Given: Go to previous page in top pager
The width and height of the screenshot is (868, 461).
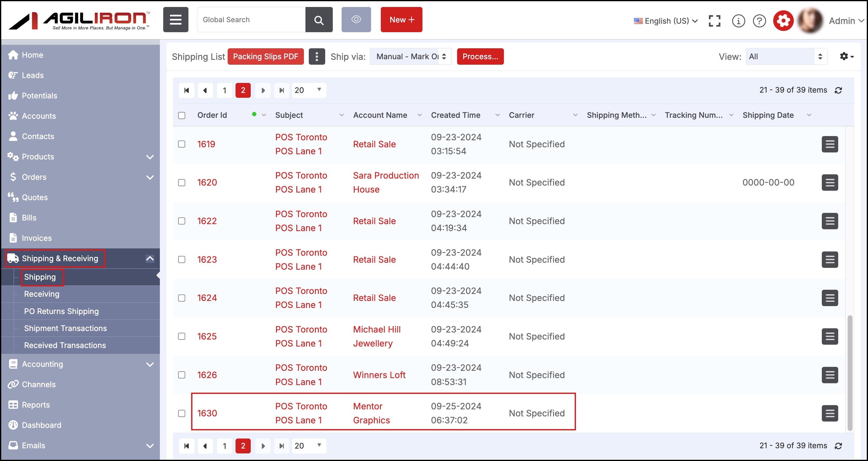Looking at the screenshot, I should (205, 90).
